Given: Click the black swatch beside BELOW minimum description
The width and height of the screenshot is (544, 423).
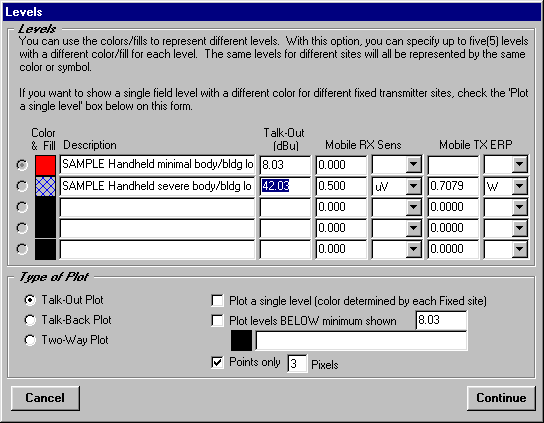Looking at the screenshot, I should point(241,340).
